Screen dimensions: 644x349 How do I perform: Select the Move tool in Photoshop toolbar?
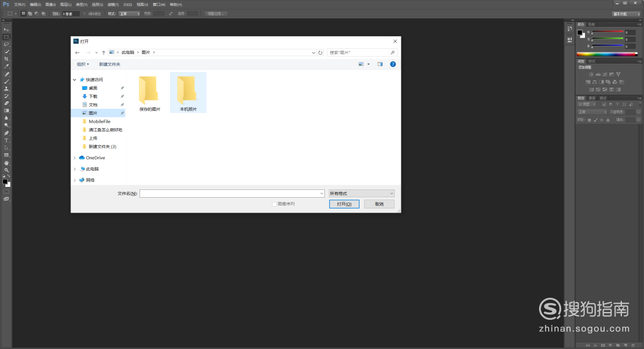click(x=6, y=30)
